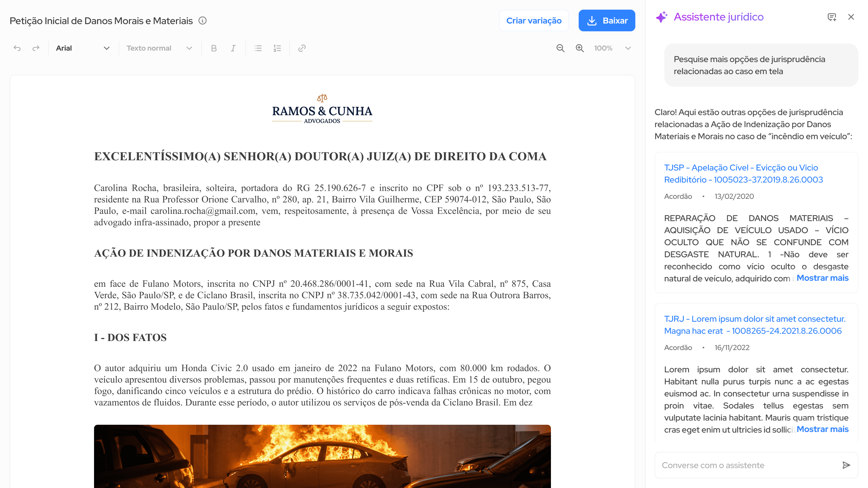The image size is (868, 488).
Task: Toggle bold formatting
Action: pos(214,48)
